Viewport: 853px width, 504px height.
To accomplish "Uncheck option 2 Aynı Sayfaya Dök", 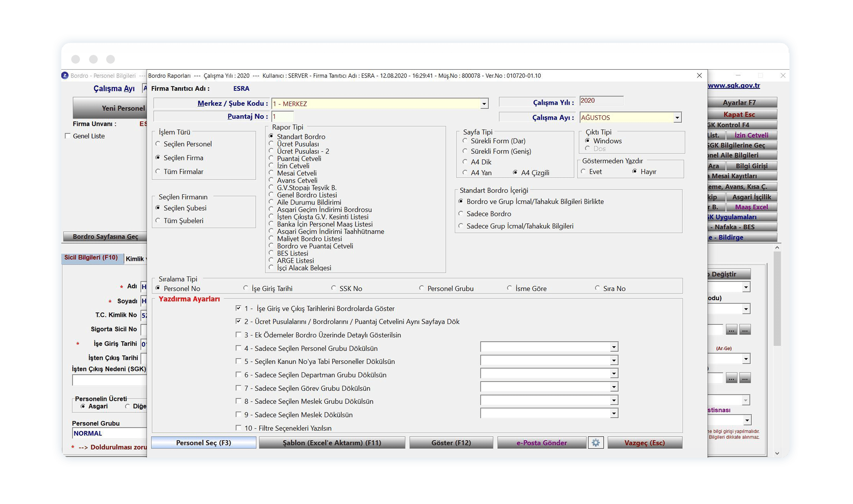I will [x=238, y=321].
